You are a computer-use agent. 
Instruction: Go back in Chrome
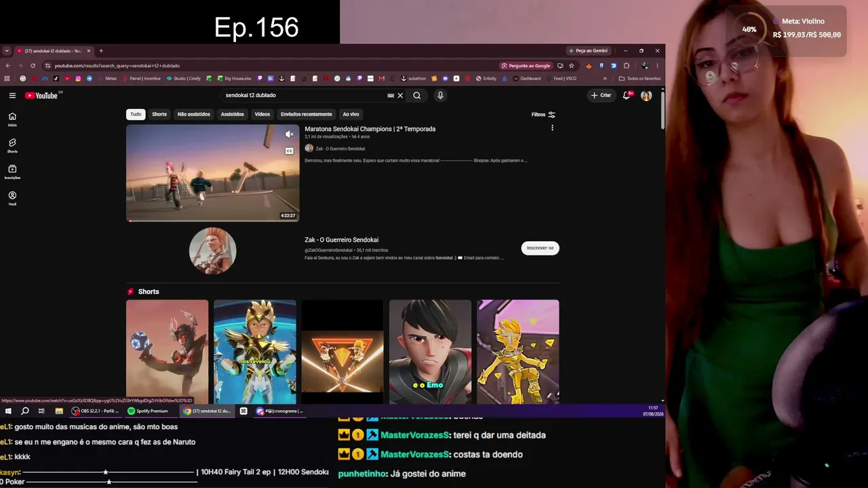click(x=8, y=66)
